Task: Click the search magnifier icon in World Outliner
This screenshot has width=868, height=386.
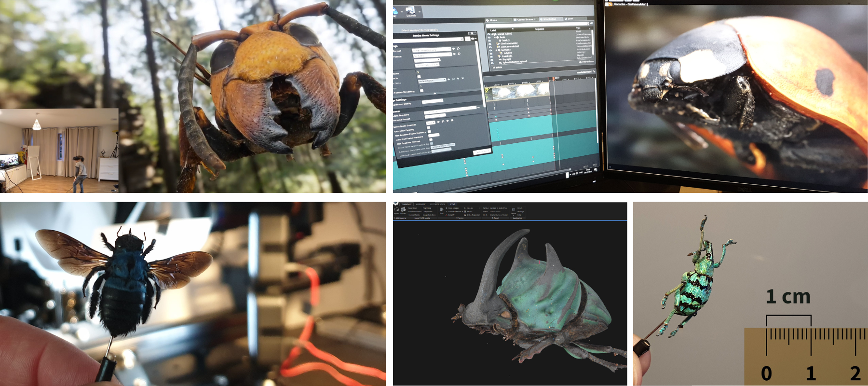Action: click(588, 24)
